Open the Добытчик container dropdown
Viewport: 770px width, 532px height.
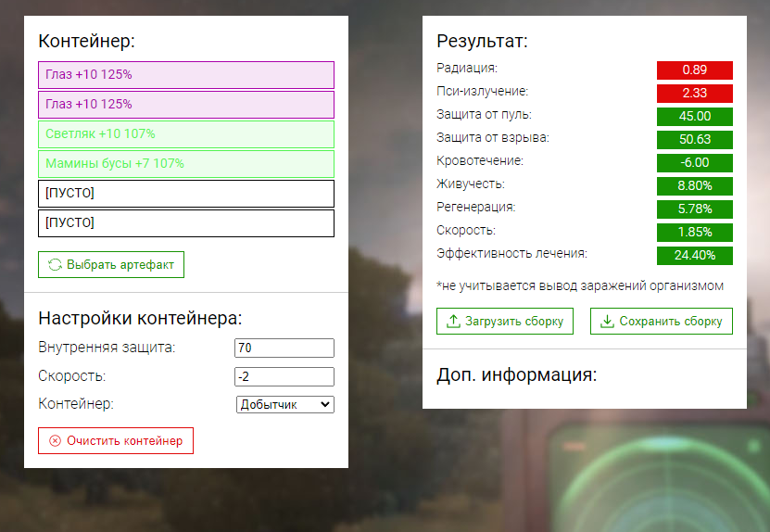[x=284, y=404]
